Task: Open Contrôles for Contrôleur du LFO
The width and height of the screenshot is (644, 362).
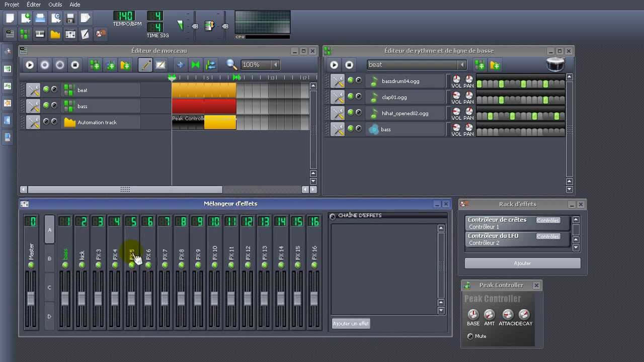Action: click(x=548, y=236)
